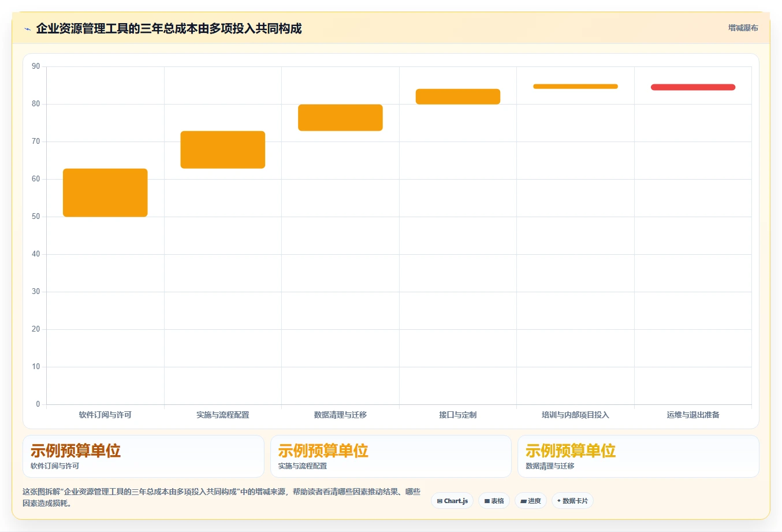Click the x-axis label 接口与定制
782x532 pixels.
point(458,415)
